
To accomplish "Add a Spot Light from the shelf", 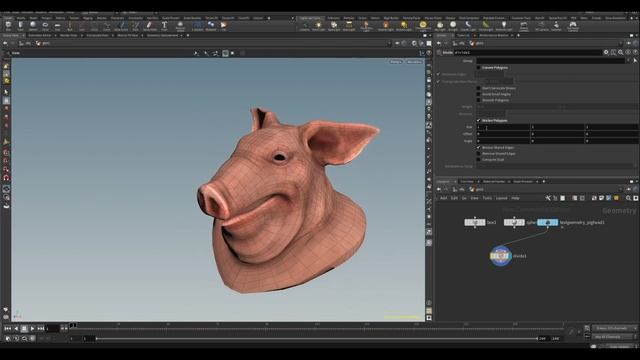I will click(x=333, y=26).
